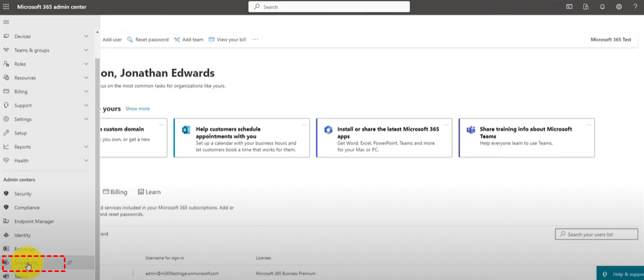Open 'Help customers schedule appointments' card
Screen dimensions: 644x280
(241, 138)
